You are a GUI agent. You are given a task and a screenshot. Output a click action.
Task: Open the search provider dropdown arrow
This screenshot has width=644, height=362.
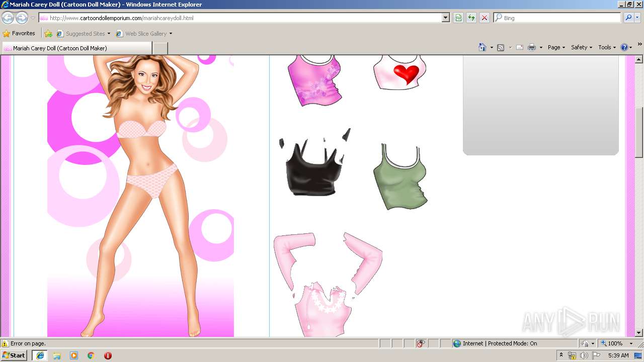coord(637,18)
